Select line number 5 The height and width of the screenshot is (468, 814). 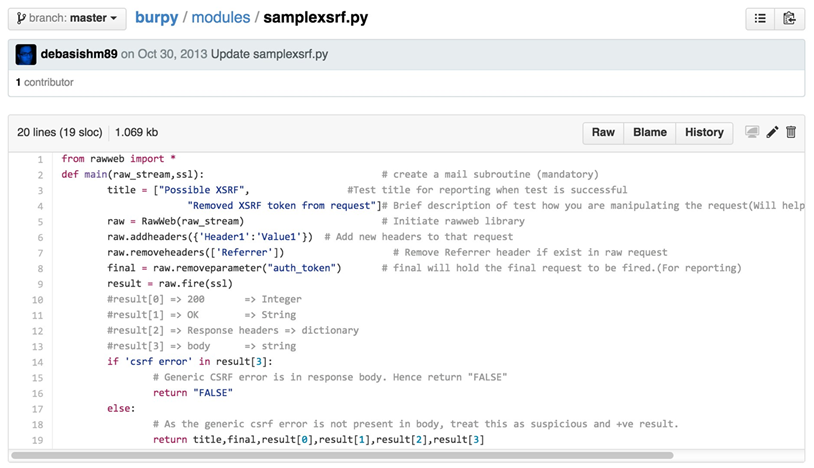click(x=40, y=222)
